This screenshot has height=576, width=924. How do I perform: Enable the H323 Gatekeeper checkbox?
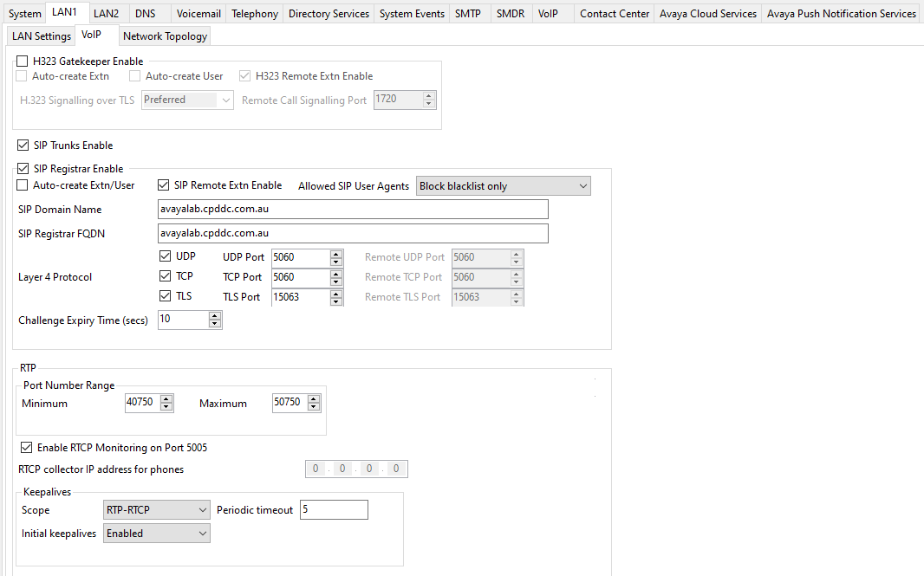[x=23, y=61]
